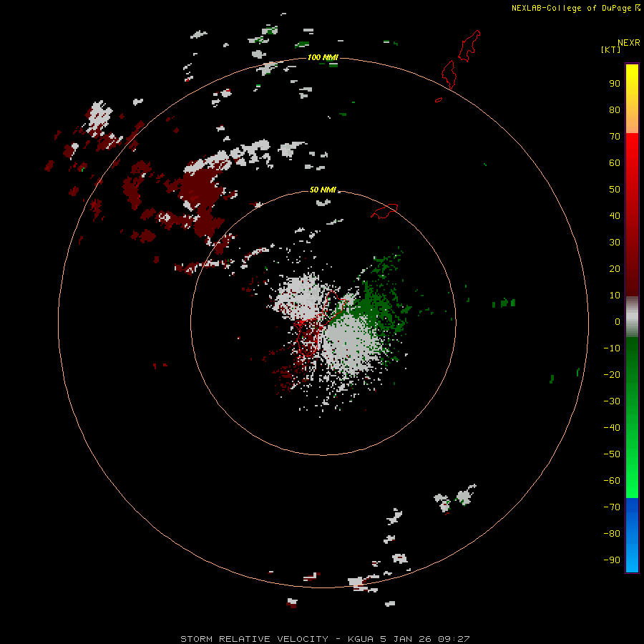Viewport: 644px width, 644px height.
Task: Click the -90 value on velocity scale
Action: point(612,560)
